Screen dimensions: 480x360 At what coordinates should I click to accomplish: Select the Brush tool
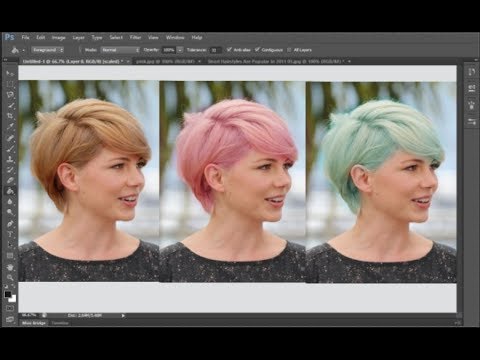(10, 148)
